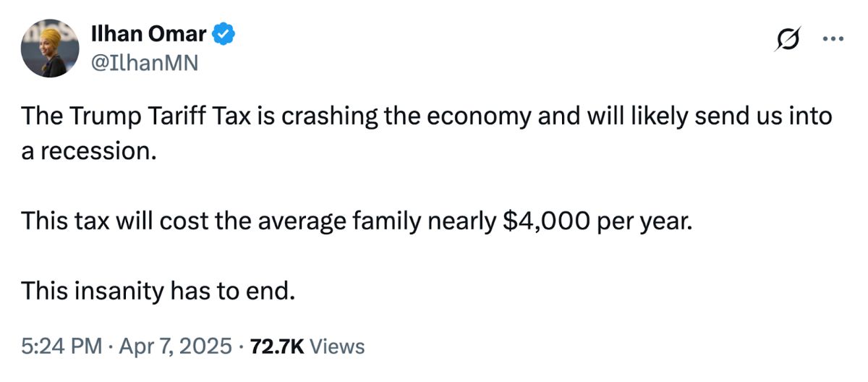
Task: Click the word "likely" in the tweet
Action: pos(661,117)
